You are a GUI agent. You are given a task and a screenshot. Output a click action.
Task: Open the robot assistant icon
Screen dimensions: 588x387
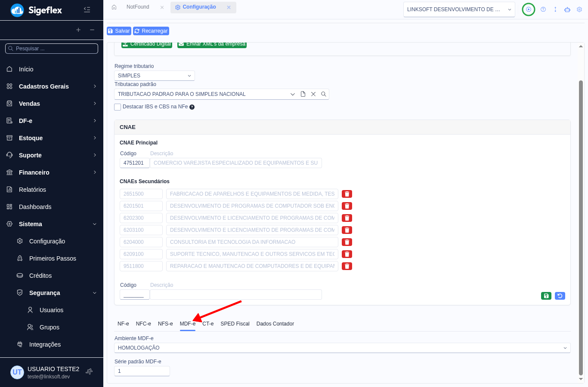[x=567, y=9]
